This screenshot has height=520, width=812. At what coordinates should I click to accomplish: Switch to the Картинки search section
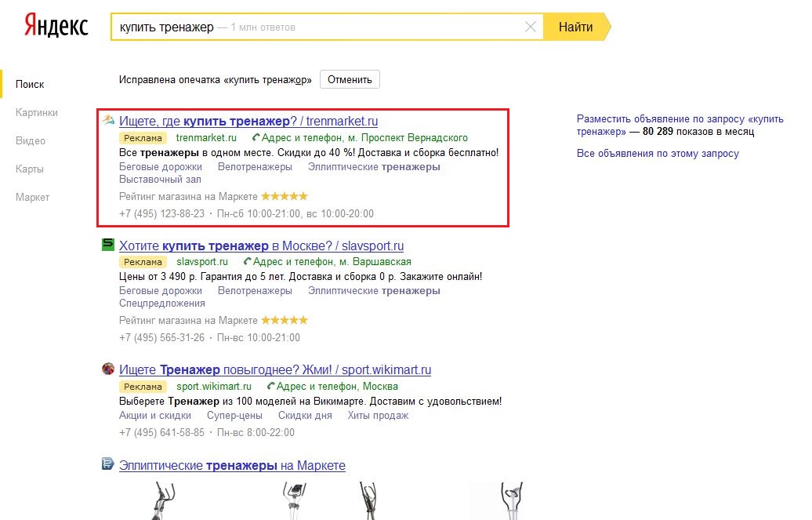tap(37, 112)
